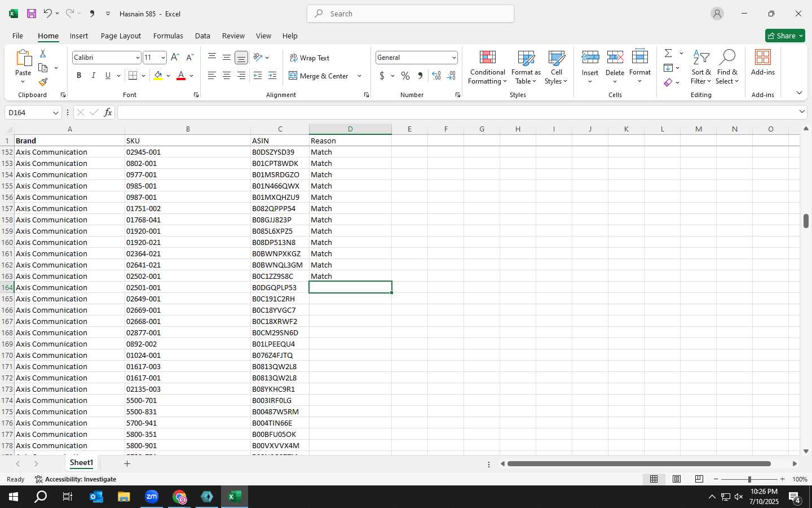Open Outlook from the taskbar
The height and width of the screenshot is (508, 812).
point(96,497)
